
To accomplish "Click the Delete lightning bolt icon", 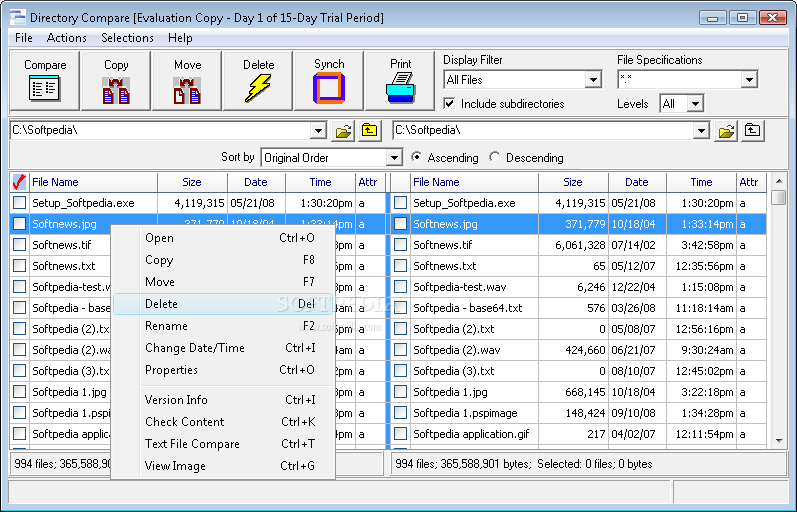I will tap(258, 88).
